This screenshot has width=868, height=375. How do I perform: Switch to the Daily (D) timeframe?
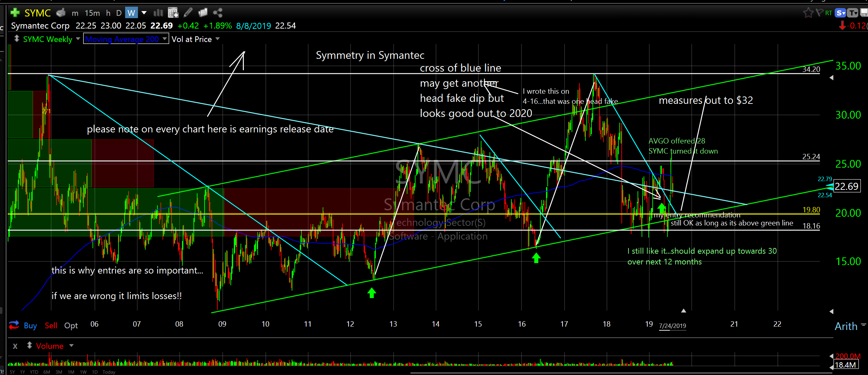tap(119, 13)
